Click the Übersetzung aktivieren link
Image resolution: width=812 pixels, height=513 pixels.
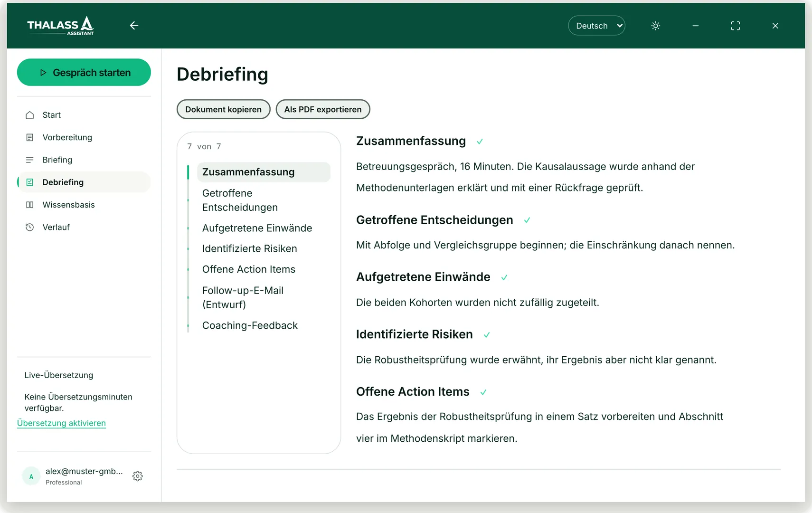click(x=61, y=423)
